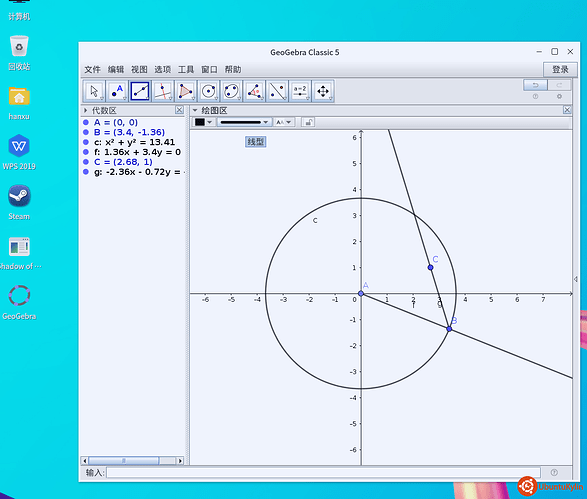Image resolution: width=587 pixels, height=499 pixels.
Task: Close the 绘图区 graphics panel
Action: coord(567,110)
